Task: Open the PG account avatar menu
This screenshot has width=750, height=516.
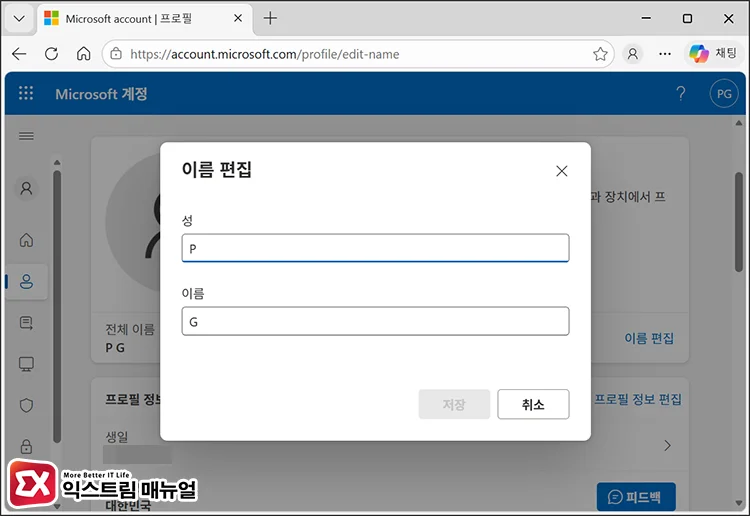Action: (724, 93)
